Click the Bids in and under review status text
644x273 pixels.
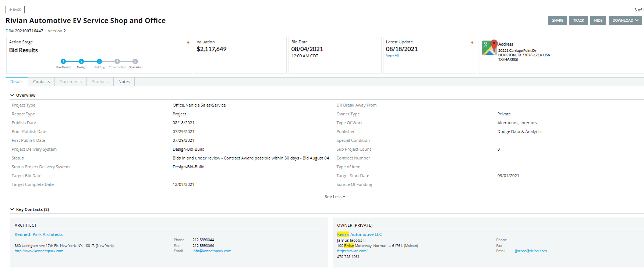coord(251,158)
